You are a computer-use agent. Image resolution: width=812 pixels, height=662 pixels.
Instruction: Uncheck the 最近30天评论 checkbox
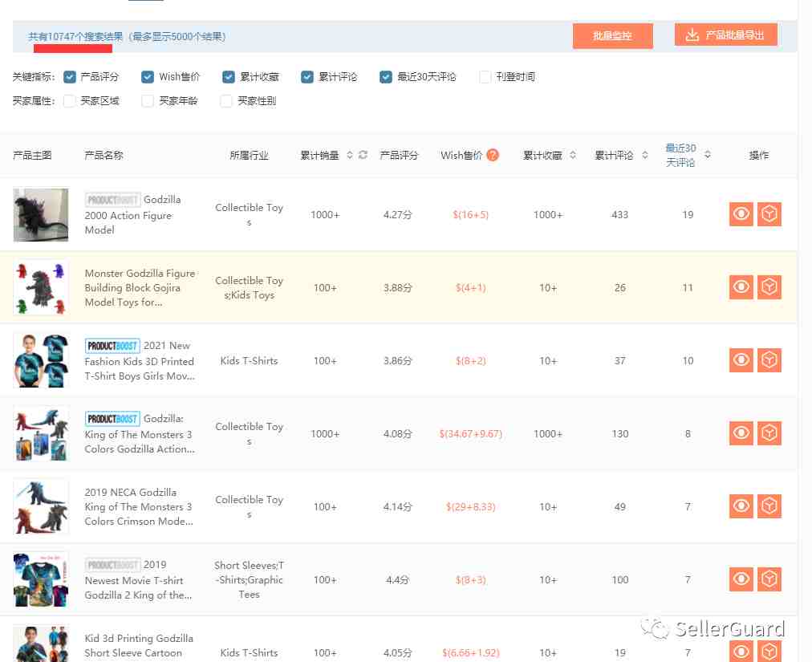(386, 77)
